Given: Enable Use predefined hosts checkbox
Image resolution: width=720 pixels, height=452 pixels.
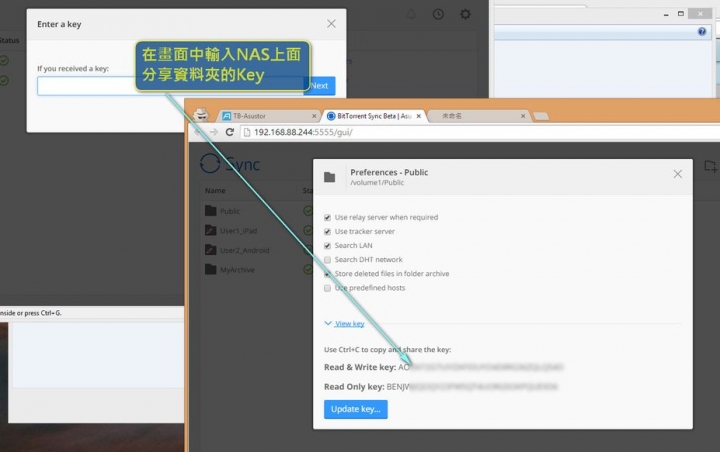Looking at the screenshot, I should click(x=327, y=288).
